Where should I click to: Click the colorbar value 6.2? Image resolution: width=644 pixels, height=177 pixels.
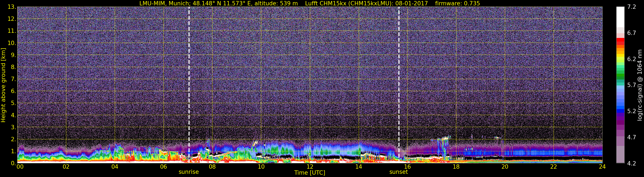[x=632, y=59]
